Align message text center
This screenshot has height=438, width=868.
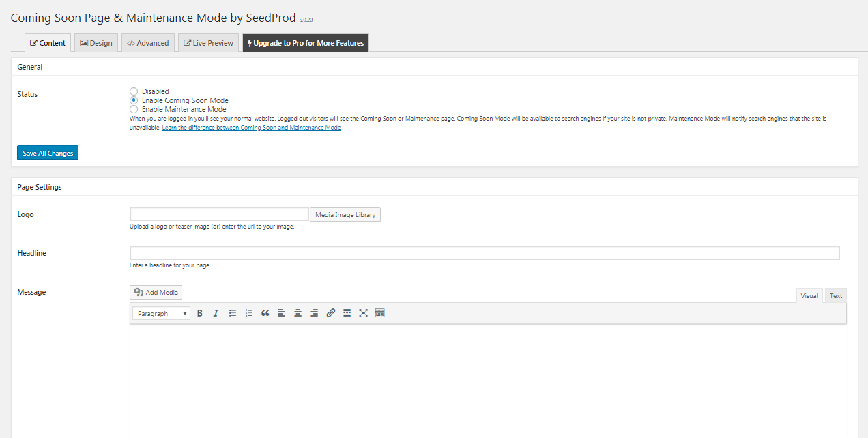(298, 313)
